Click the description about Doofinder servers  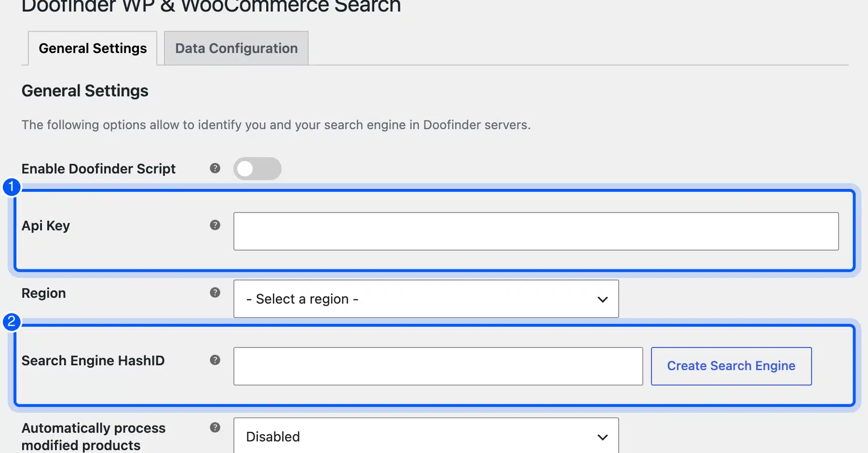tap(276, 125)
